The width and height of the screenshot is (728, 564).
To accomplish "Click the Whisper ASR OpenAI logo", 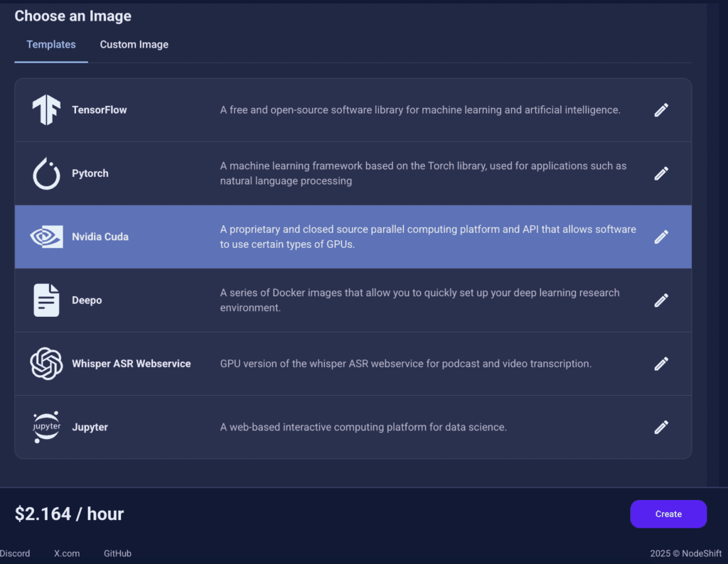I will tap(46, 364).
